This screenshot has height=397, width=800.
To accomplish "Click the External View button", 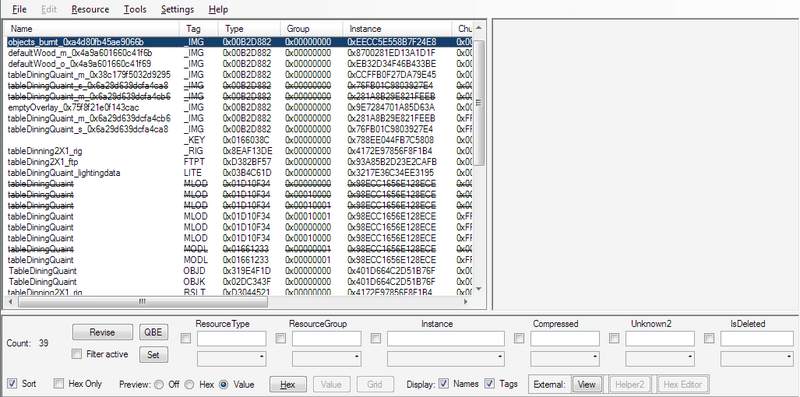I will [x=586, y=384].
